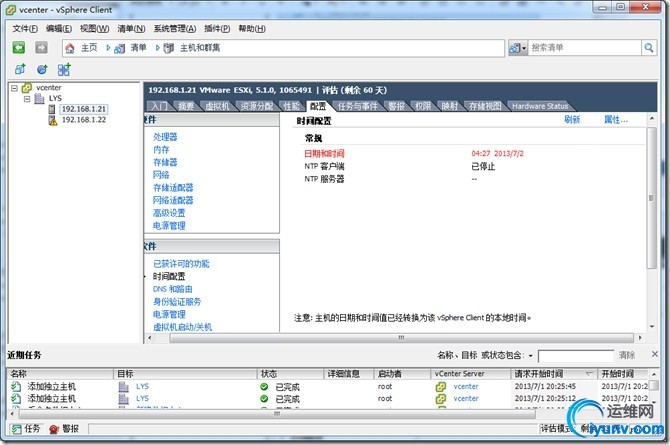The height and width of the screenshot is (445, 670).
Task: Open 存储器 hardware settings
Action: click(x=165, y=162)
